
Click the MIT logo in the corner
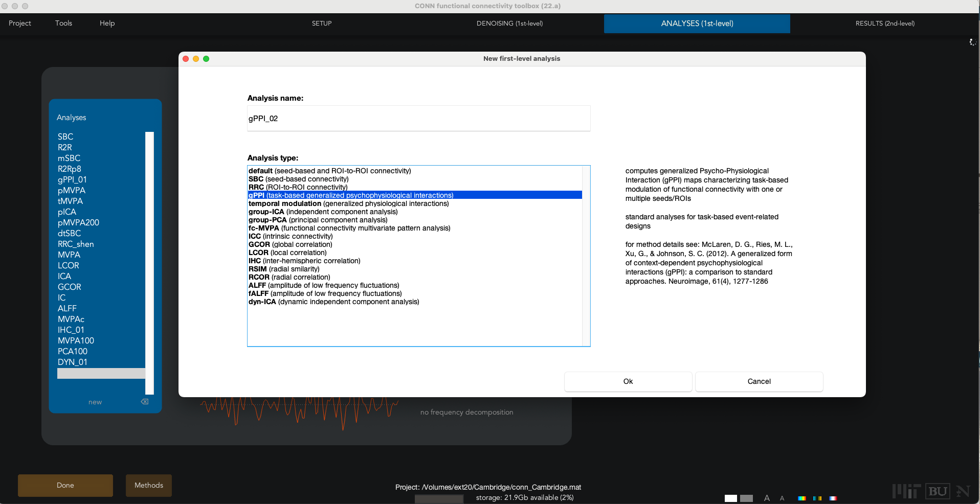(906, 491)
